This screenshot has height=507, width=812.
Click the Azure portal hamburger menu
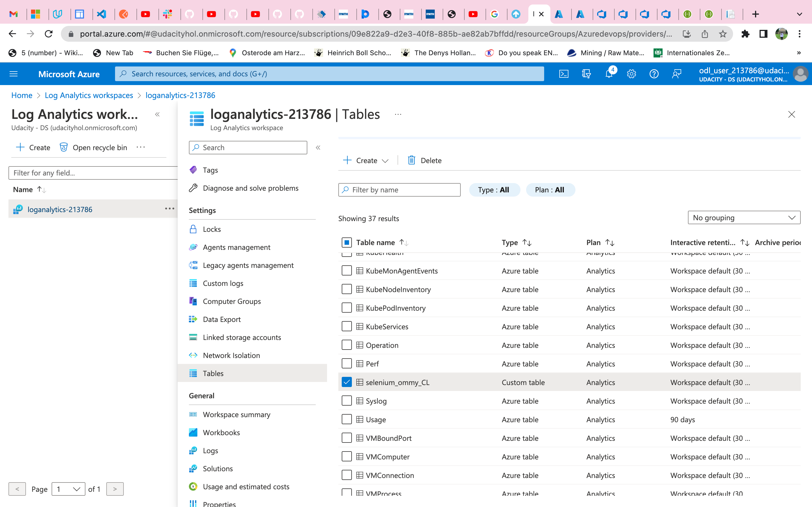click(x=14, y=74)
